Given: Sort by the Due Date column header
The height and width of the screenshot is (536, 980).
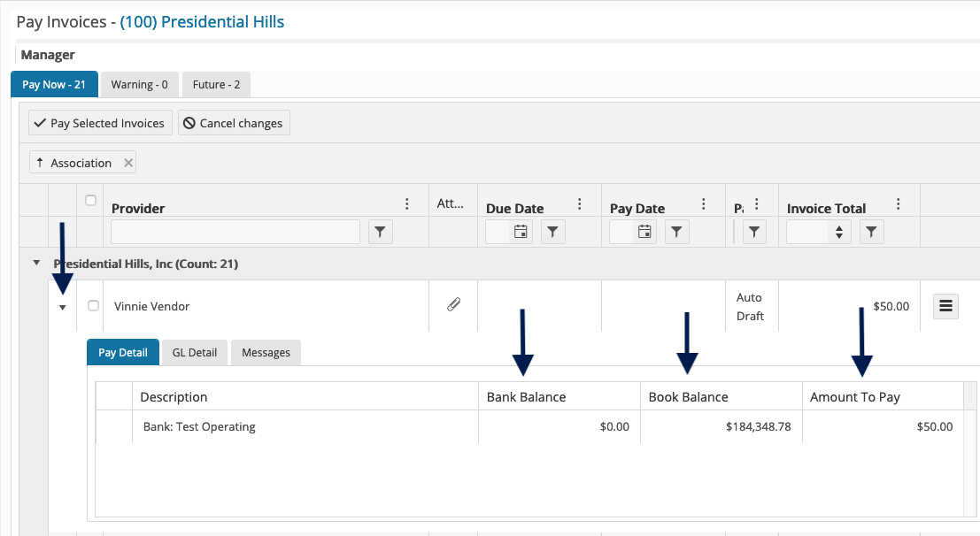Looking at the screenshot, I should (515, 208).
